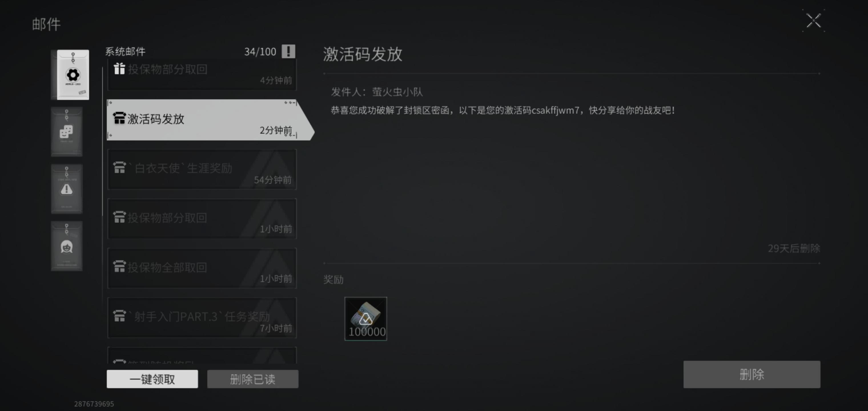Select the 投保物部分取回 mail from 1小时前

click(202, 219)
